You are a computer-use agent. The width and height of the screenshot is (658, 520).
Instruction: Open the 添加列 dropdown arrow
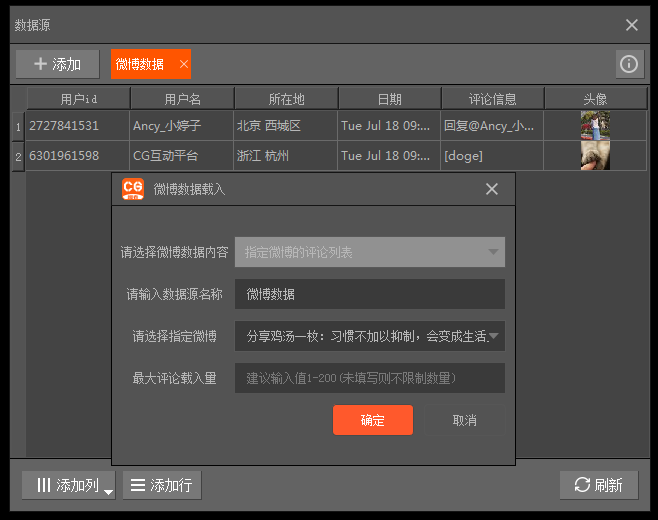tap(109, 491)
